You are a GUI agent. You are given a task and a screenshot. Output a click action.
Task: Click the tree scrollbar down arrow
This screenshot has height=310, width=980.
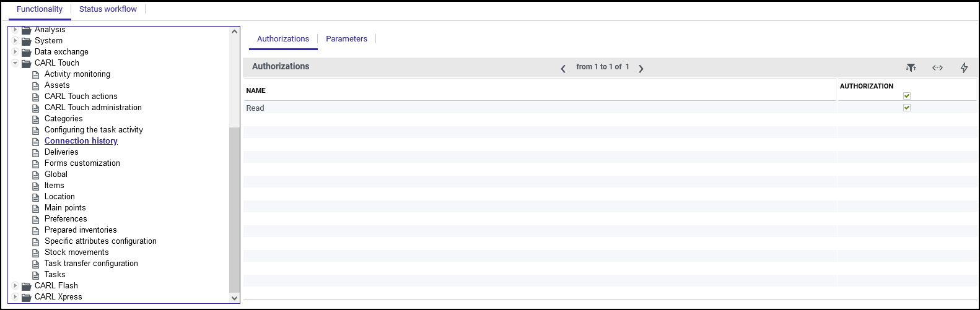[234, 298]
